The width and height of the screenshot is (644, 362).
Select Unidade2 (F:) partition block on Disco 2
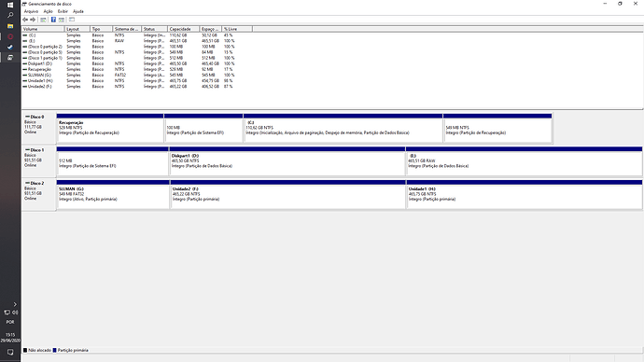pyautogui.click(x=287, y=194)
